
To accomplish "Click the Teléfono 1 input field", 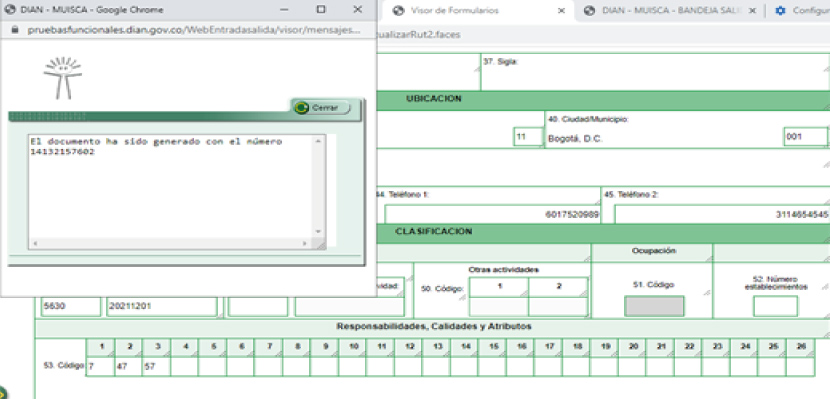I will (492, 214).
